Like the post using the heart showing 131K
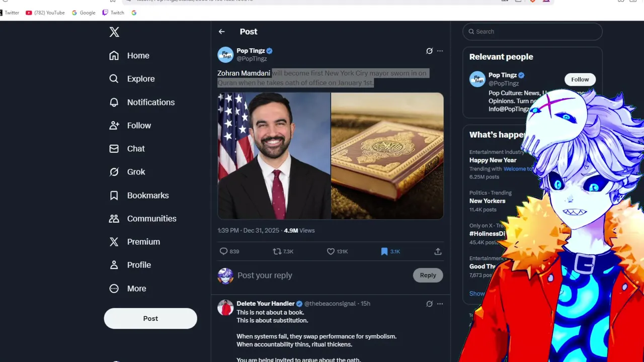Viewport: 644px width, 362px height. coord(331,251)
